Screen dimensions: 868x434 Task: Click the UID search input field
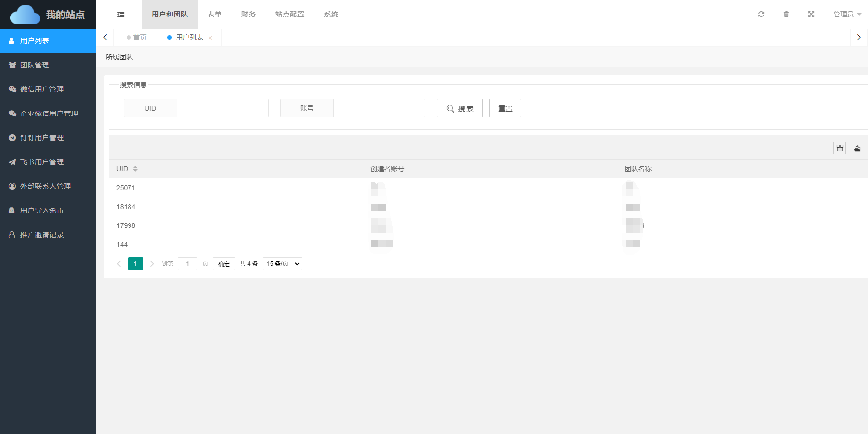[x=222, y=108]
